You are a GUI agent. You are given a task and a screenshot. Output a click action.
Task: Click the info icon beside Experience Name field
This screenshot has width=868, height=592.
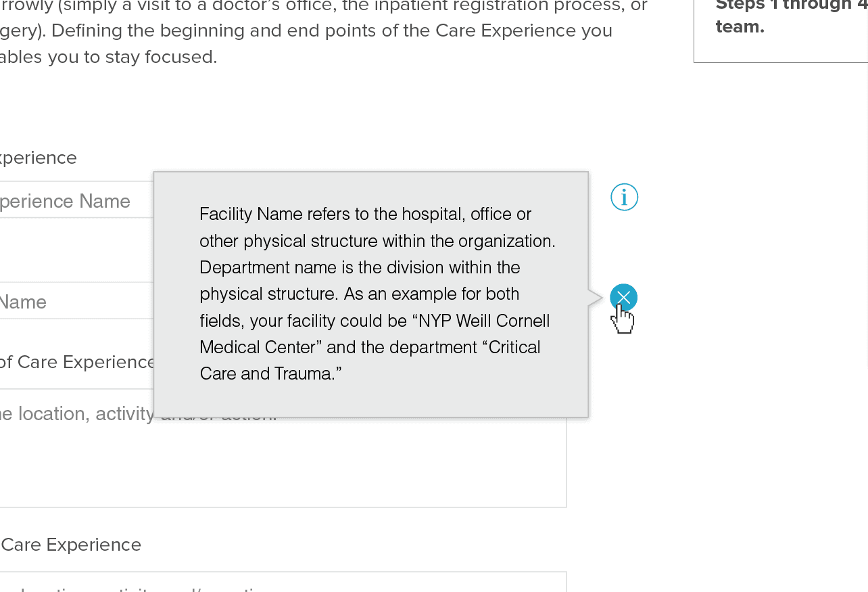(x=624, y=198)
